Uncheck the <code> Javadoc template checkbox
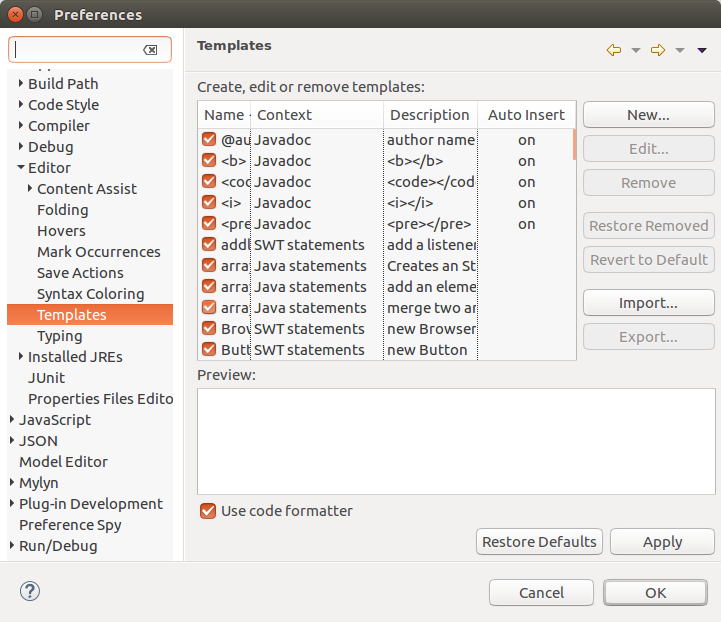 point(209,182)
